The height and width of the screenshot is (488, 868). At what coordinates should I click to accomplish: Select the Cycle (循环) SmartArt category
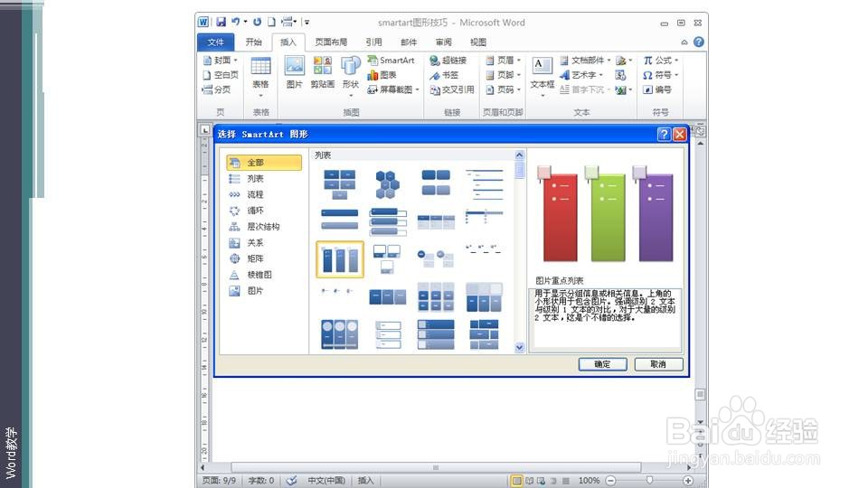[x=264, y=211]
